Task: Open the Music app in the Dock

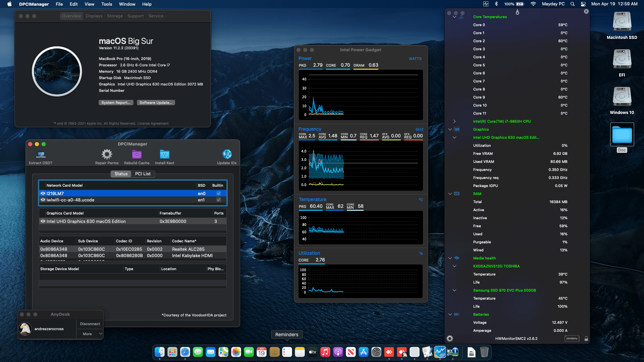Action: (x=325, y=352)
